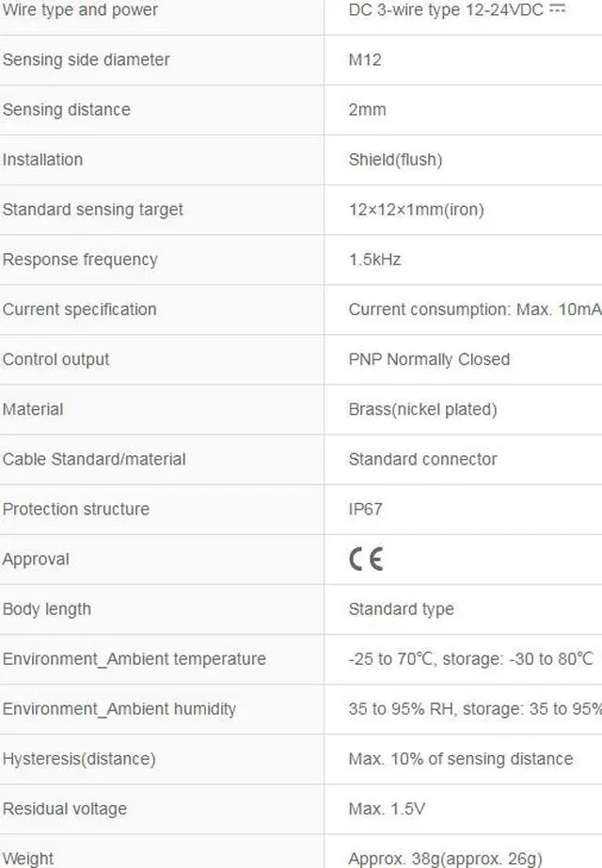Click the "Response frequency" label
Screen dimensions: 602x868
(x=80, y=260)
